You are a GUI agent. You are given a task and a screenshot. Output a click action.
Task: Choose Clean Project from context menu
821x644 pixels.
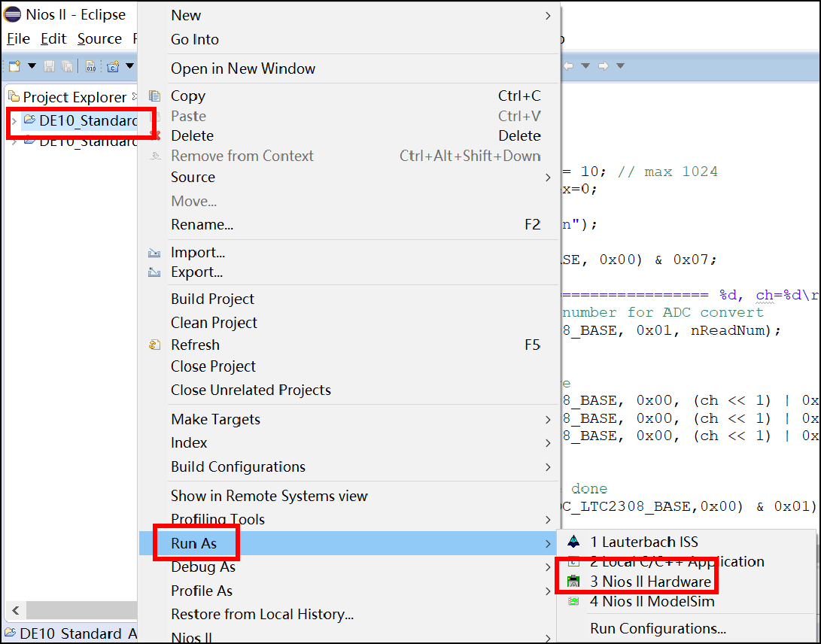(x=349, y=323)
